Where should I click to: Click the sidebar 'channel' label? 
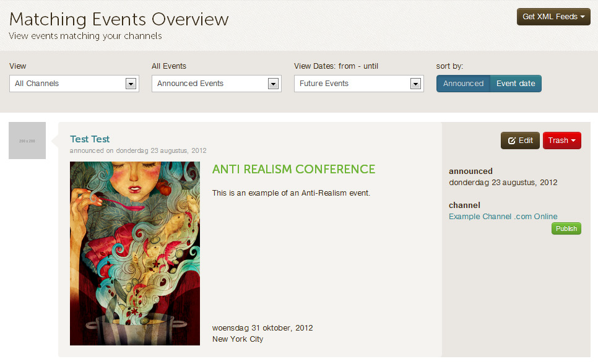click(464, 206)
